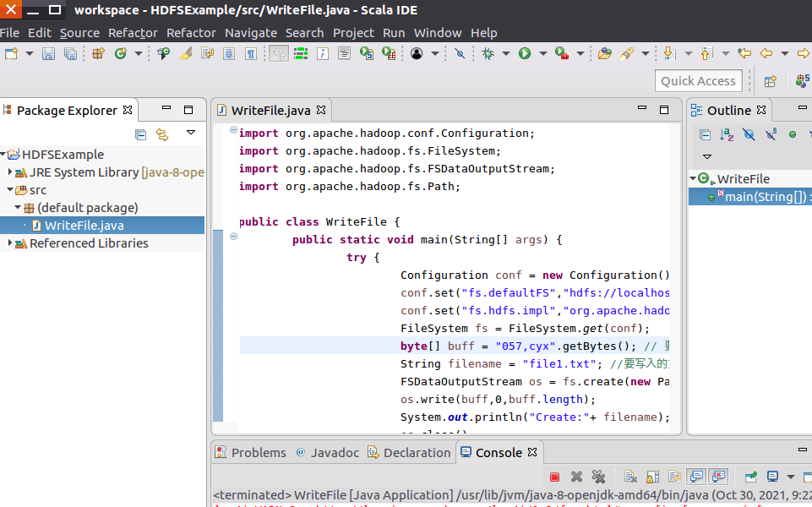Collapse the src folder node
The height and width of the screenshot is (507, 812).
click(x=10, y=189)
